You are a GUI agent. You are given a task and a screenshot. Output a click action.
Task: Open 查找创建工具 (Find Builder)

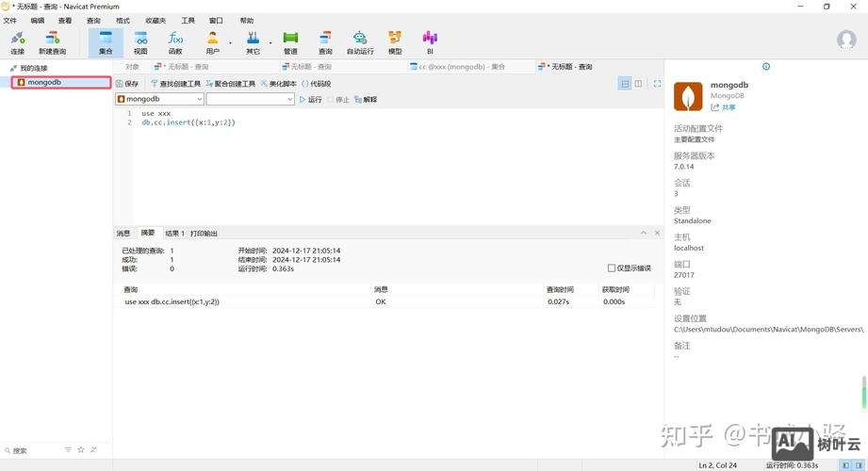coord(175,84)
